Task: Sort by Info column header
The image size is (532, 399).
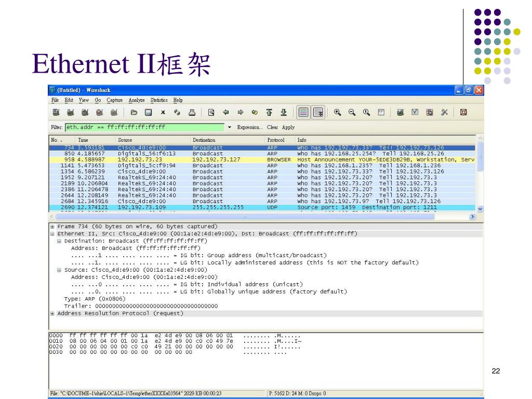Action: click(386, 140)
